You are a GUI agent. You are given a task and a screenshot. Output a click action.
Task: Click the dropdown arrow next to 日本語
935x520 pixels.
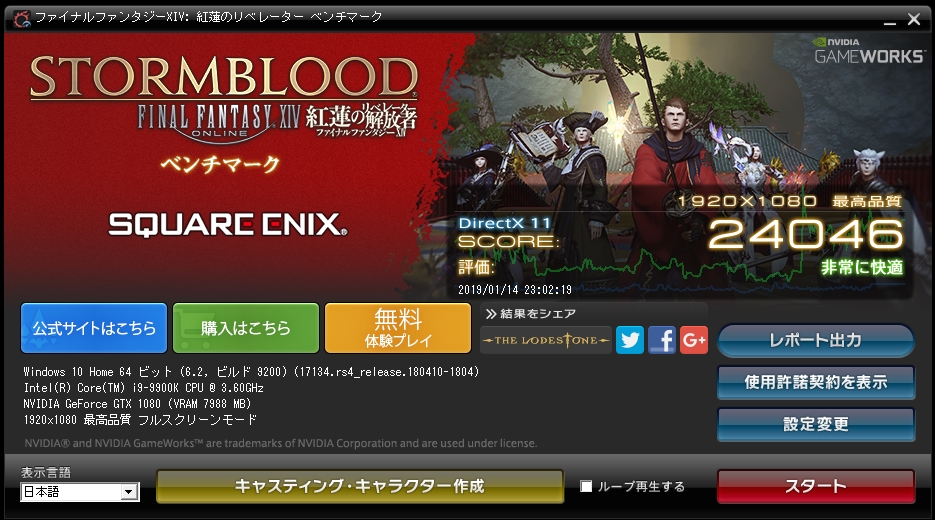(x=129, y=492)
